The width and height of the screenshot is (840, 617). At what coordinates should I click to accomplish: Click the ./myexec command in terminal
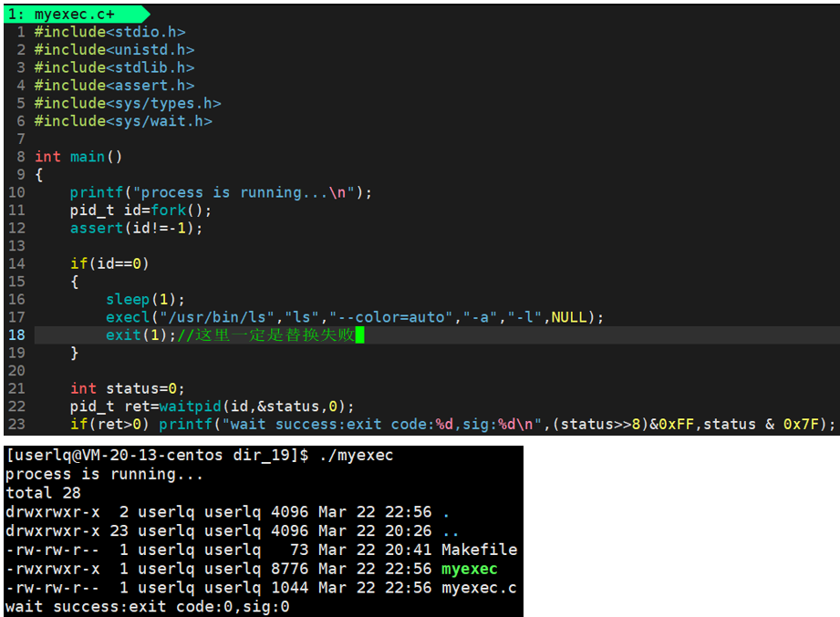pos(357,456)
